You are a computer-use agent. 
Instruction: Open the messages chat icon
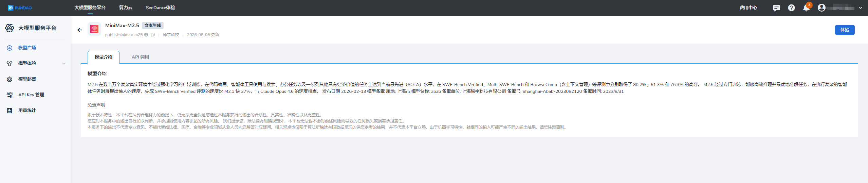776,8
